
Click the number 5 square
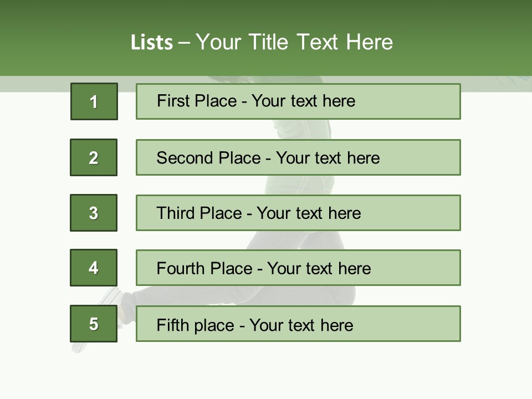pyautogui.click(x=94, y=324)
